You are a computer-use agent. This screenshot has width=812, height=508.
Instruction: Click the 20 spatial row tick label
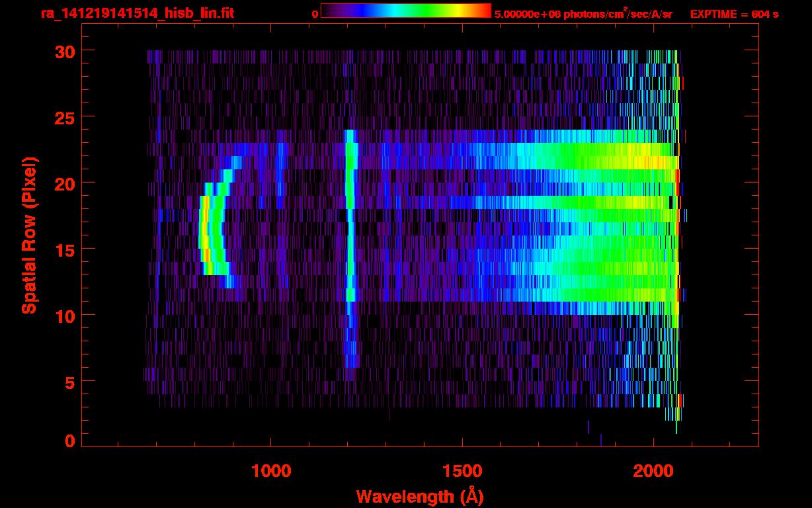click(x=64, y=183)
